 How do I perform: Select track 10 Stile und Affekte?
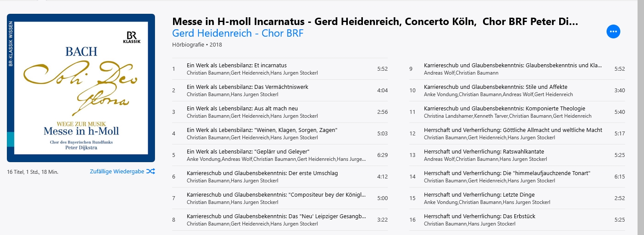click(517, 91)
